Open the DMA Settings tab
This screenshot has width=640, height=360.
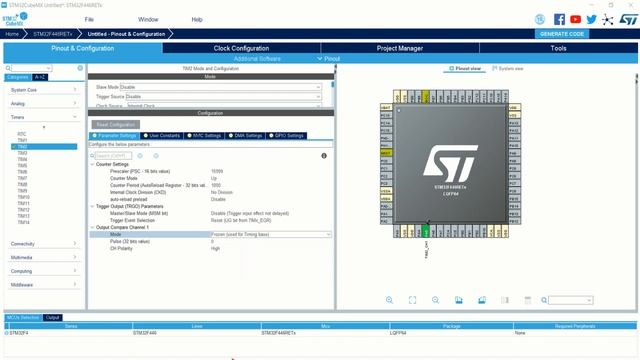pos(245,136)
